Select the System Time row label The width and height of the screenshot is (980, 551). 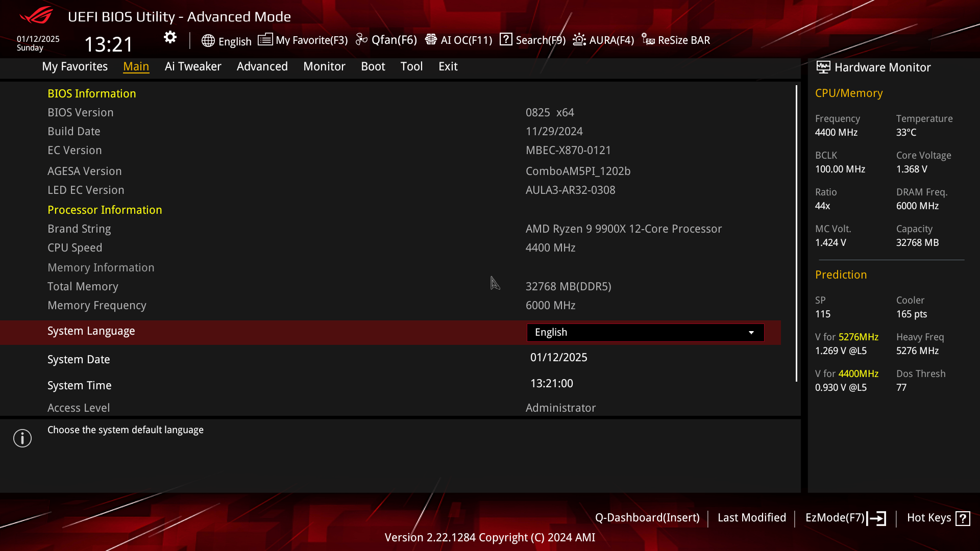click(80, 386)
